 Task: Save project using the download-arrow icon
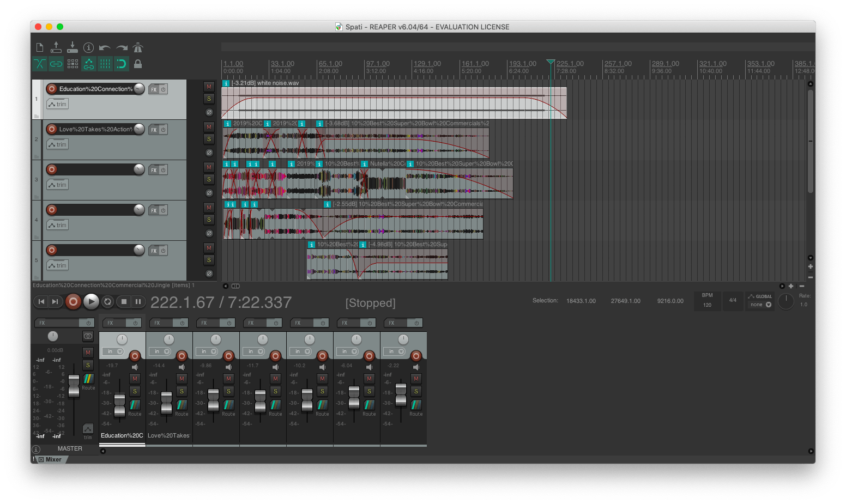point(72,47)
